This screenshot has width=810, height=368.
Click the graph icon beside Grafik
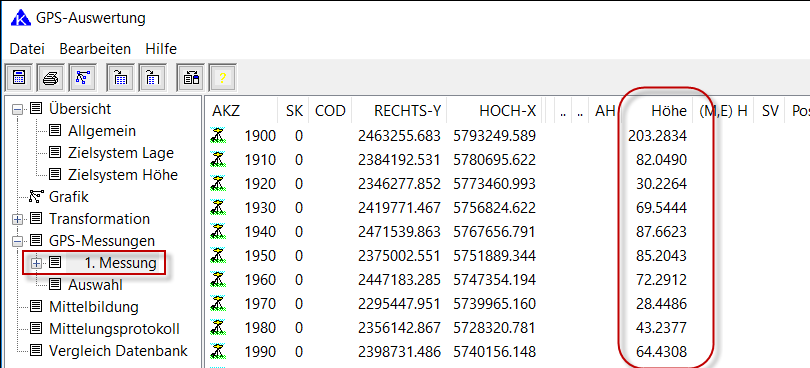coord(37,196)
